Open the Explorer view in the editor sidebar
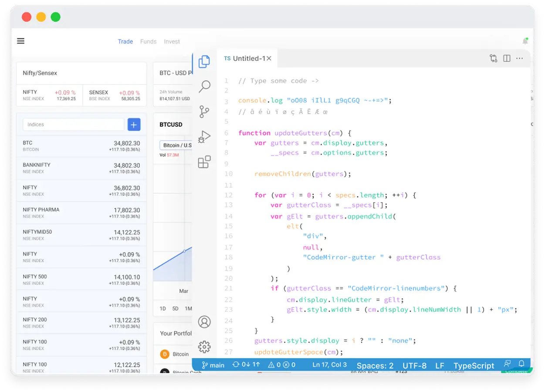 pyautogui.click(x=204, y=62)
